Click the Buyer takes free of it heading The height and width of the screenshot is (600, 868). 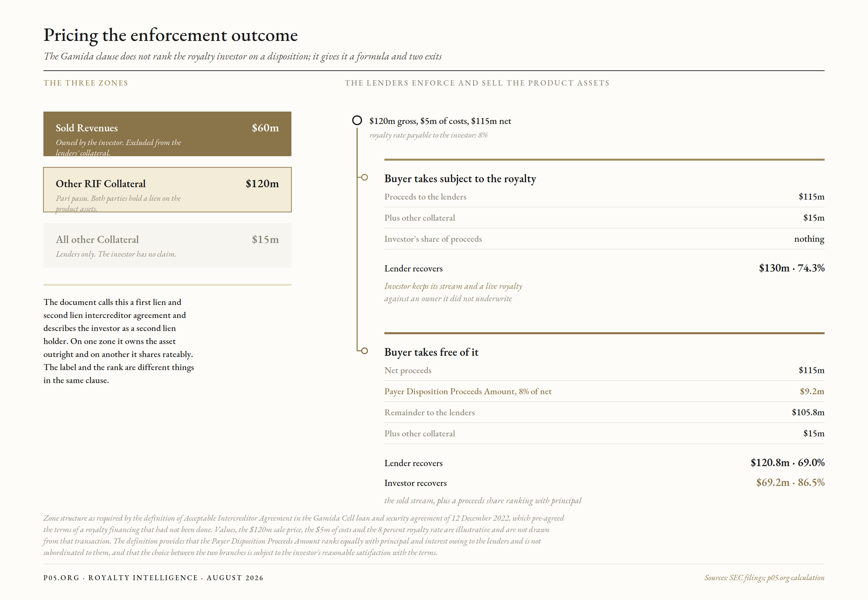point(431,352)
